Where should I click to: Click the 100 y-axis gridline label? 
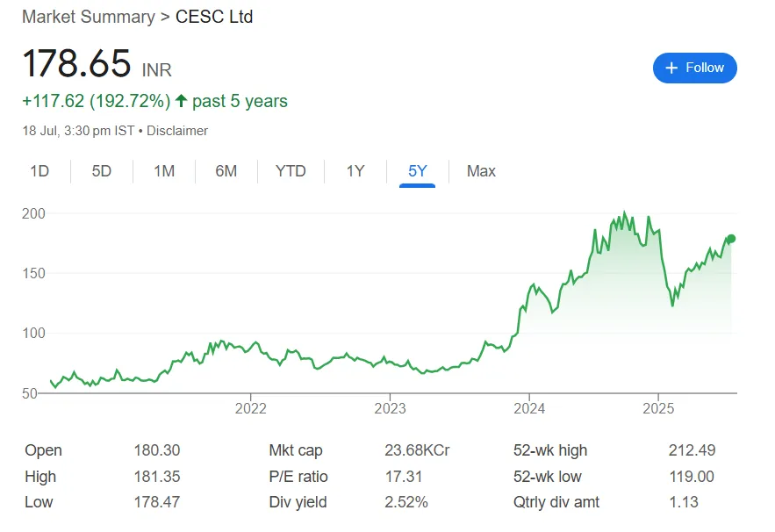pyautogui.click(x=33, y=334)
